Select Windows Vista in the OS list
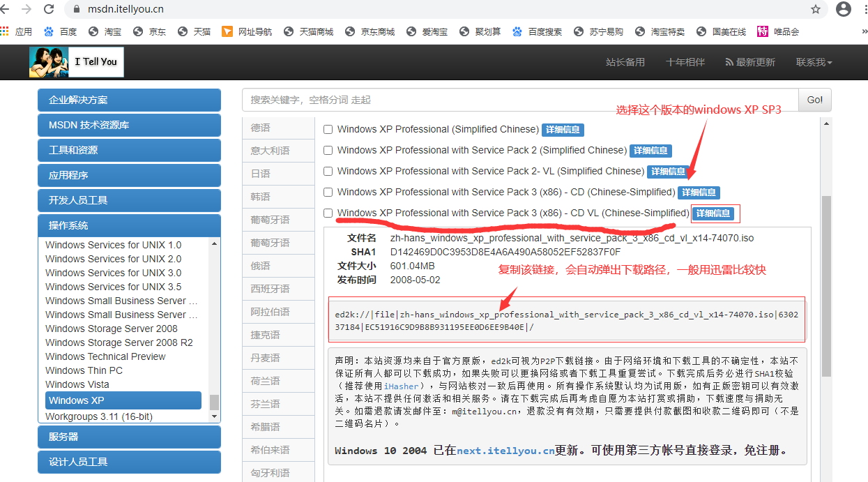 tap(77, 384)
